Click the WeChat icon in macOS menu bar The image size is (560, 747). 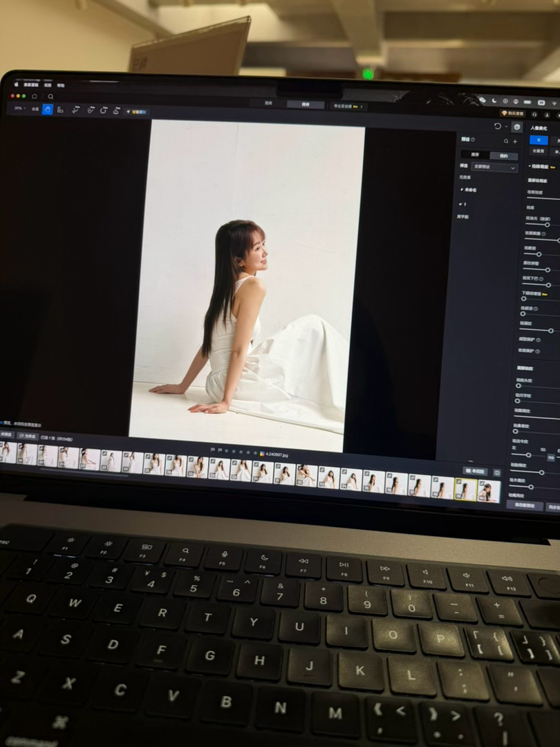(483, 100)
